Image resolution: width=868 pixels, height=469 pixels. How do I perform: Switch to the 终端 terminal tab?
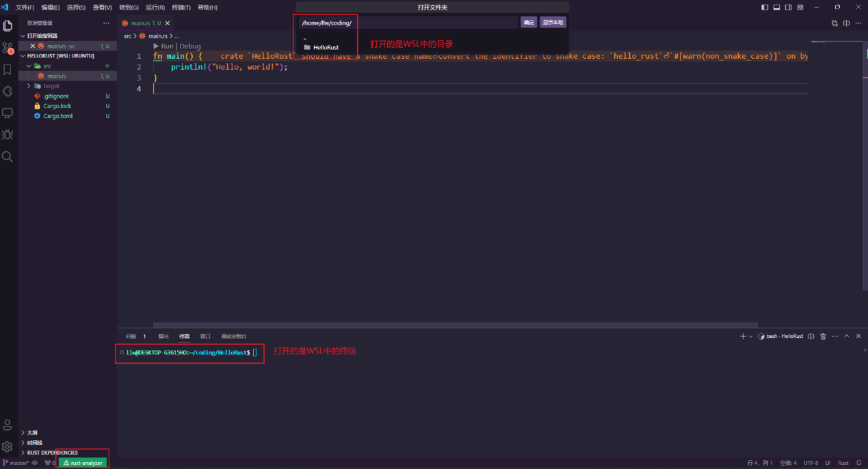click(x=185, y=336)
